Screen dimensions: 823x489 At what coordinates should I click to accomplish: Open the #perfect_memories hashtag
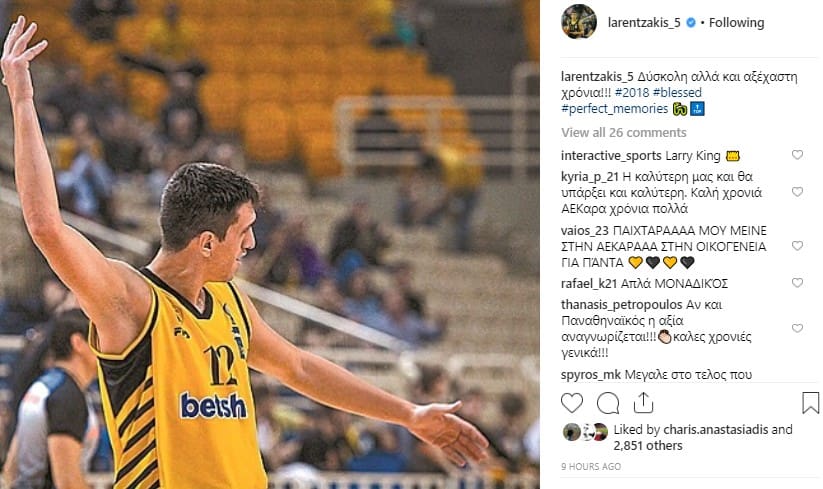(615, 109)
